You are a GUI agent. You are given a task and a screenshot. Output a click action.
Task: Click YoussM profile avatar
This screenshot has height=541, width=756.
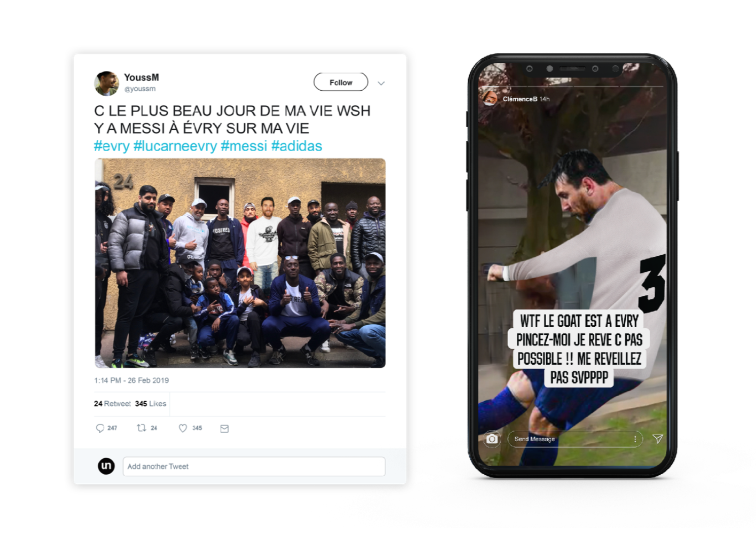pyautogui.click(x=106, y=83)
